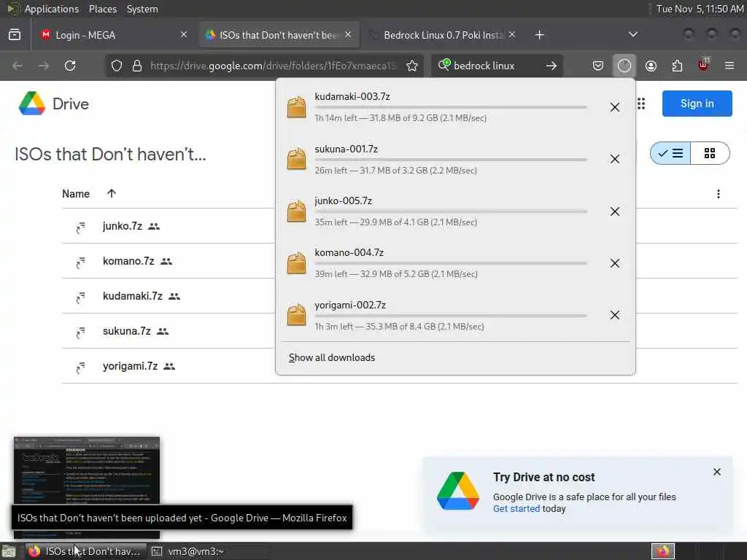
Task: Open the three-dot more options menu
Action: click(x=719, y=194)
